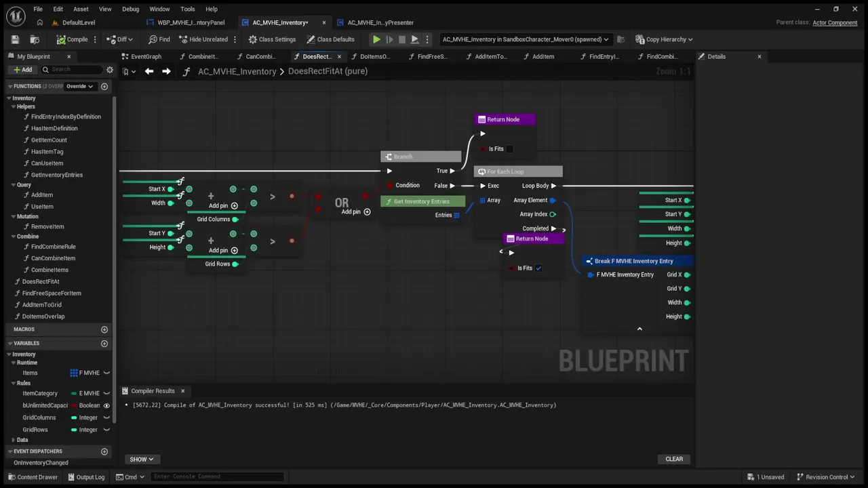Open the Content Drawer
Screen dimensions: 868x488
32,476
